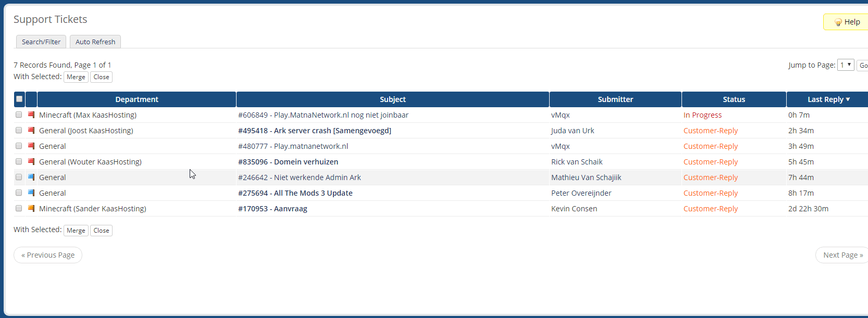Tick the checkbox for the Domein verhuizen ticket
Screen dimensions: 868x318
click(19, 162)
